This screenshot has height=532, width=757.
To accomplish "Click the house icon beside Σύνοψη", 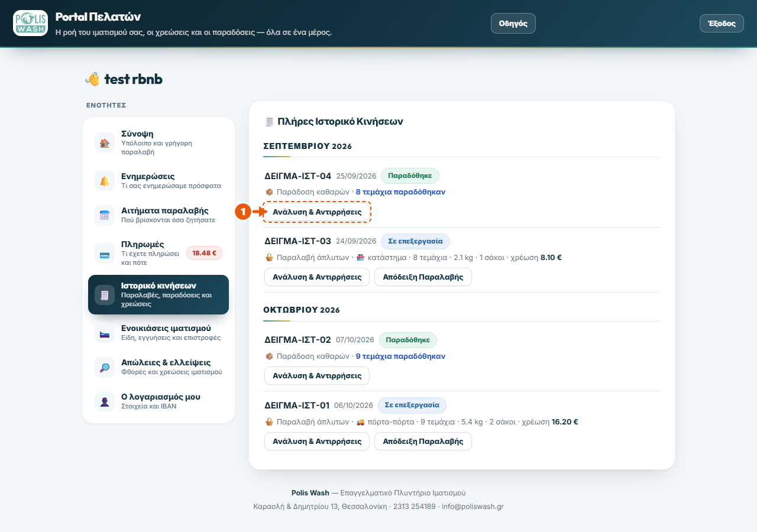I will click(x=105, y=143).
